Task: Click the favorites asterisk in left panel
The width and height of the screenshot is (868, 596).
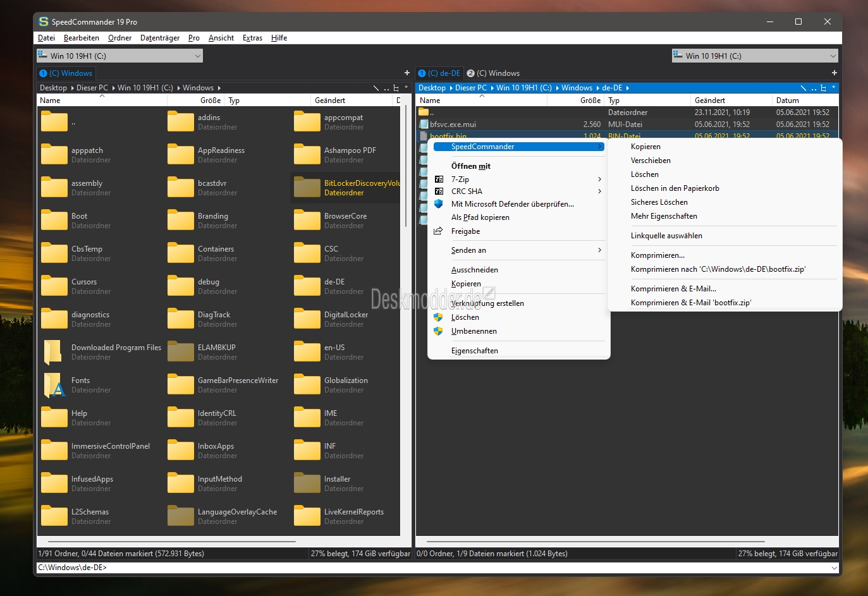Action: coord(406,88)
